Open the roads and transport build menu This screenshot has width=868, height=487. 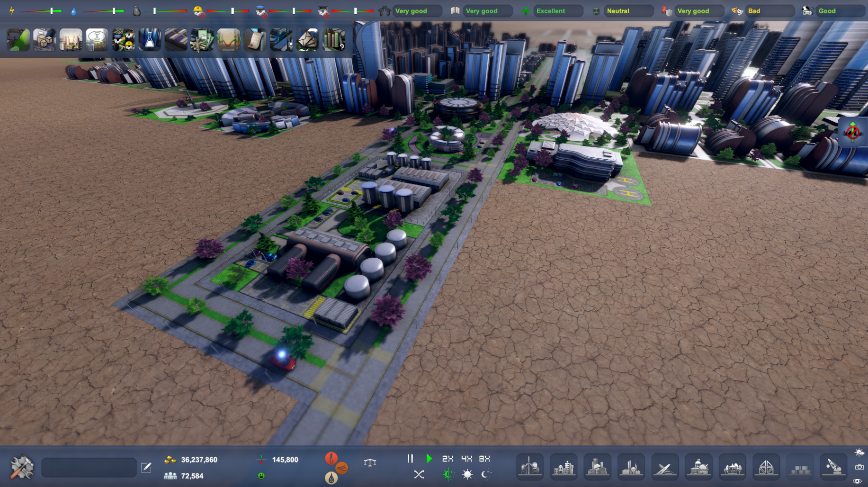click(665, 467)
